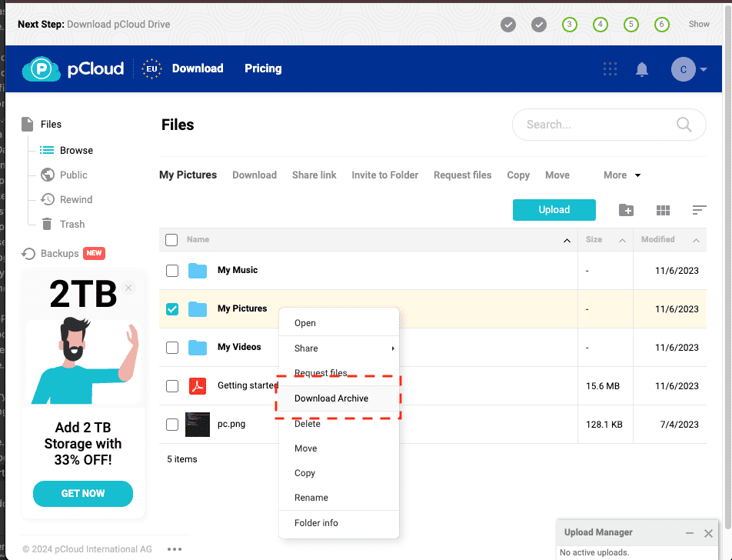Sort by Name column arrow

click(567, 240)
